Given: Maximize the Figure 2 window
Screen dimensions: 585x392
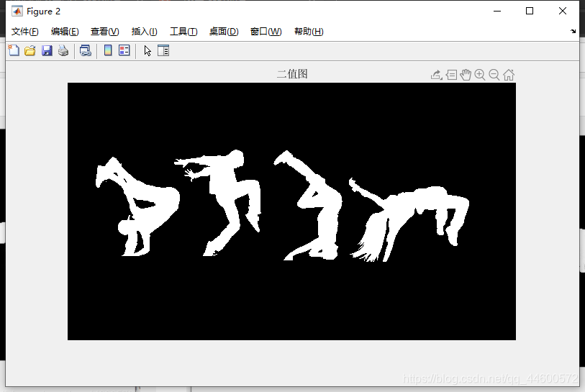Looking at the screenshot, I should tap(530, 12).
